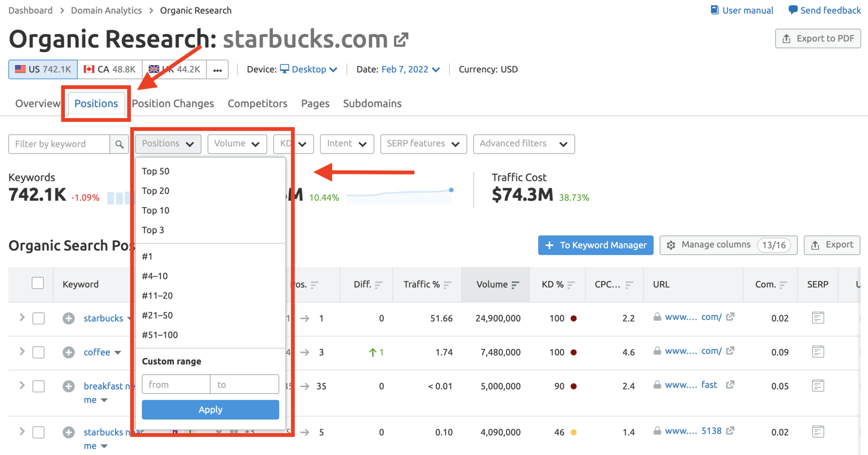Screen dimensions: 868x455
Task: Select the CA 48.8K database button
Action: pos(110,70)
